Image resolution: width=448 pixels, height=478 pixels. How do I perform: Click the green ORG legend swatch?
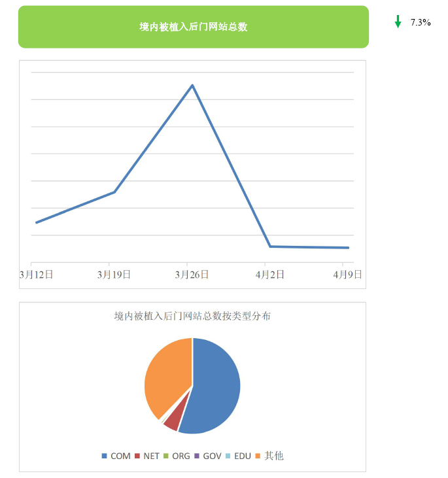coord(166,456)
